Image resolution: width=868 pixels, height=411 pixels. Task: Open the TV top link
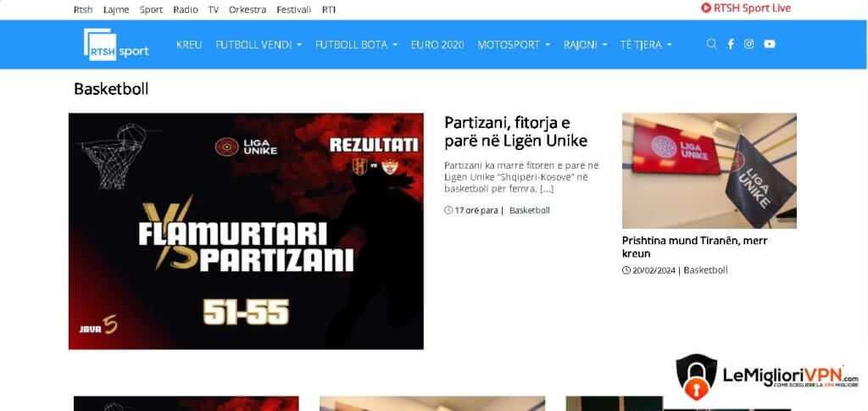pos(214,9)
